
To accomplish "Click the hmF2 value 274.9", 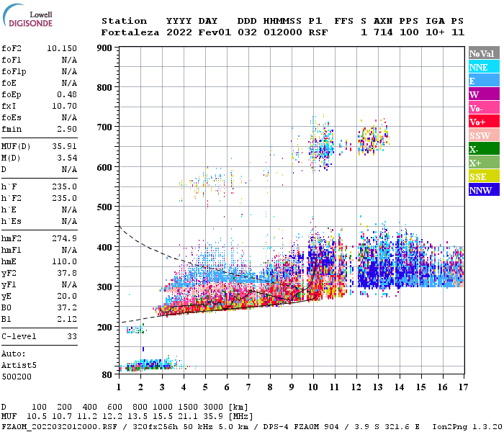I will (64, 238).
